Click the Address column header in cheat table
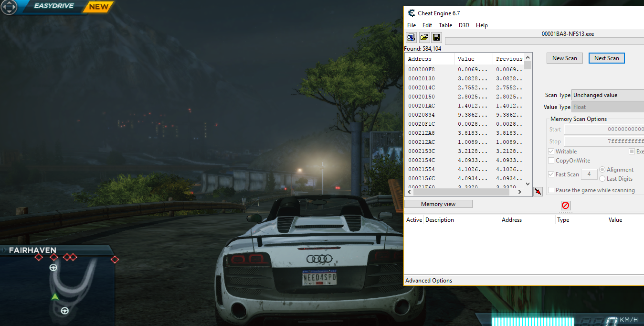Screen dimensions: 644x326 point(528,220)
